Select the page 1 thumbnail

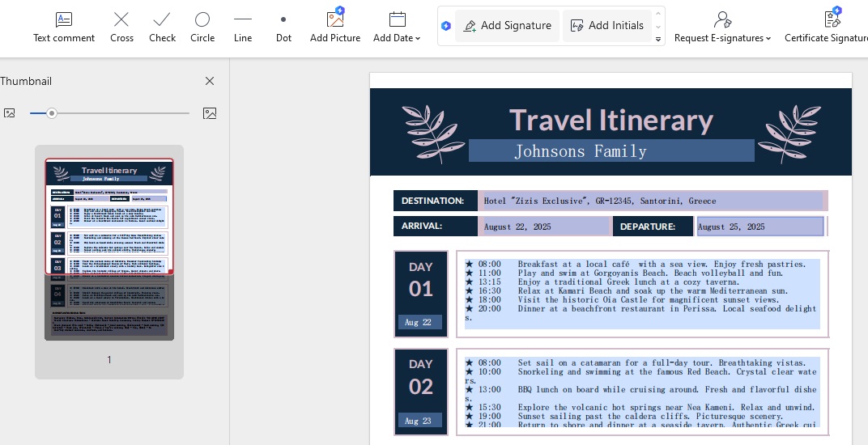[109, 249]
